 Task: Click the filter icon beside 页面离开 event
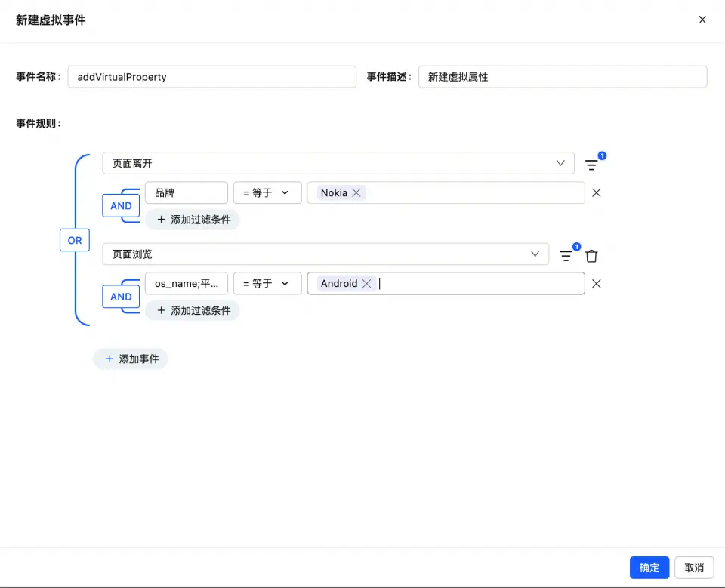[x=591, y=165]
